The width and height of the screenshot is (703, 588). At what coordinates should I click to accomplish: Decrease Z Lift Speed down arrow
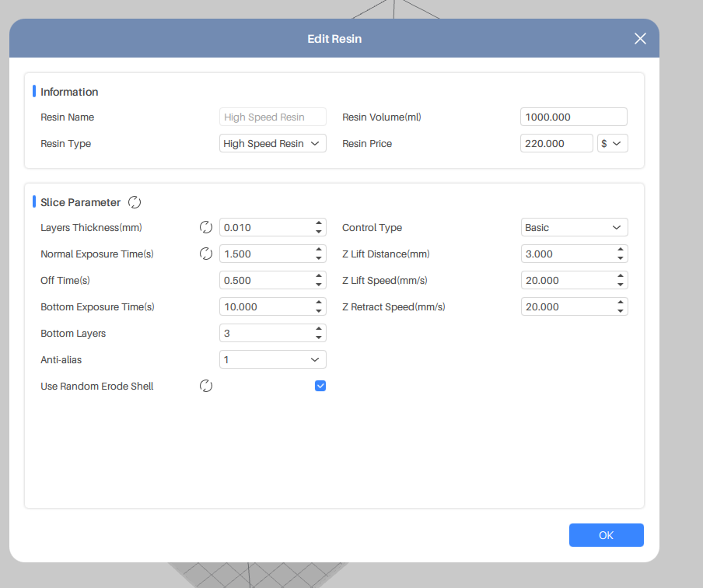click(x=620, y=285)
